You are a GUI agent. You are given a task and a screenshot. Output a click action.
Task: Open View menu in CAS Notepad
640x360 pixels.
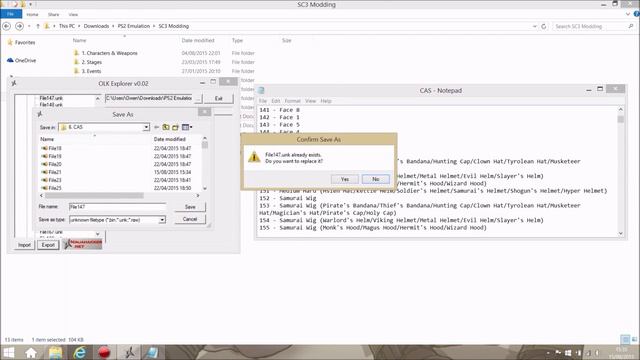pos(311,101)
